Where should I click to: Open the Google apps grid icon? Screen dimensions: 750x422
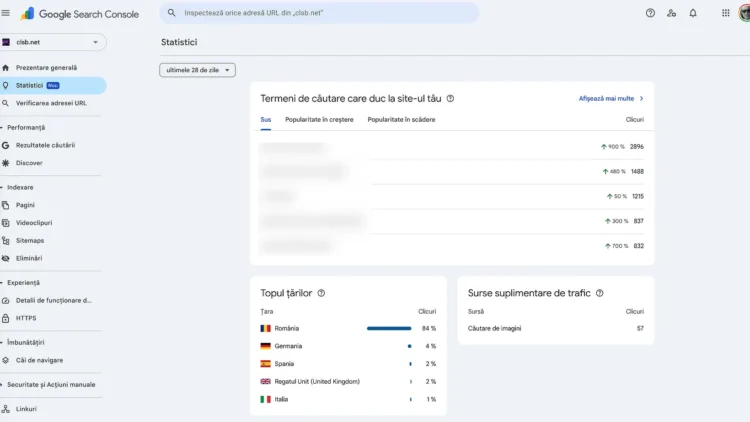tap(726, 13)
